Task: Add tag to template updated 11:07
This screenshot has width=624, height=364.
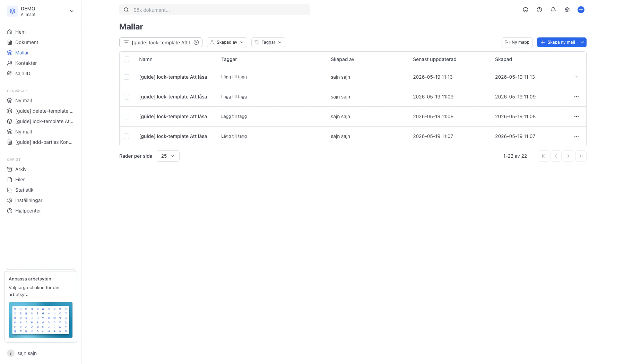Action: [x=234, y=136]
